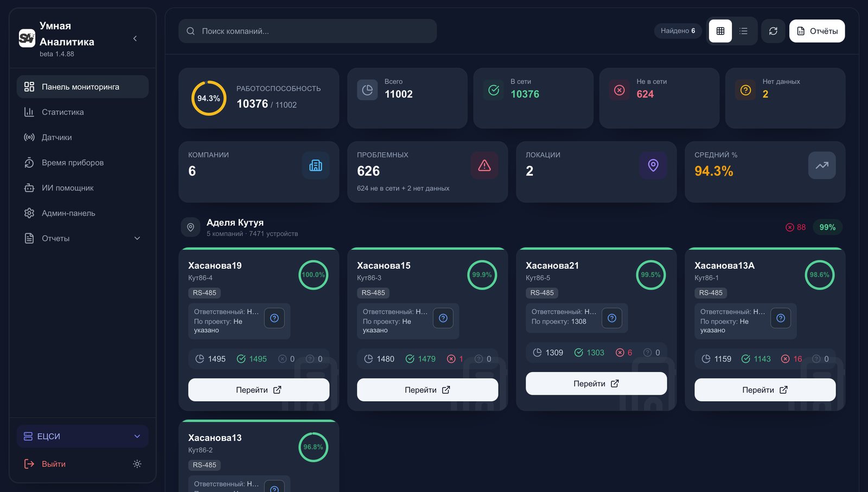868x492 pixels.
Task: Go to Статистика section
Action: pyautogui.click(x=82, y=112)
